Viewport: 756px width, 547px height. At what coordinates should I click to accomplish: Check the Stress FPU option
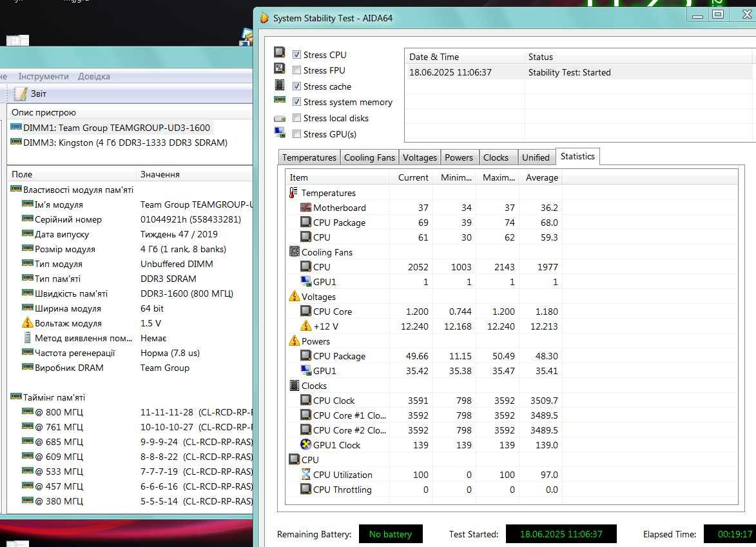coord(297,70)
